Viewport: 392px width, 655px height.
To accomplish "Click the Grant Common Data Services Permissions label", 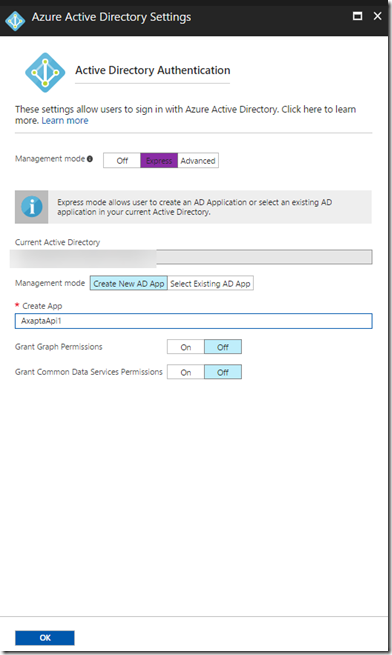I will click(x=89, y=372).
